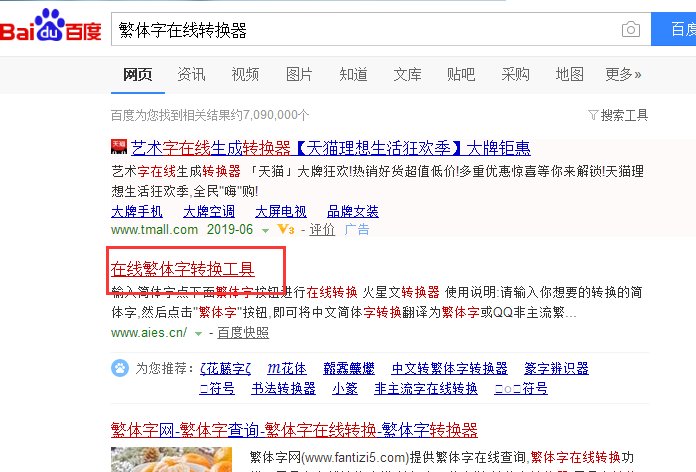Switch to the 图片 tab
Viewport: 696px width, 472px height.
[x=299, y=74]
